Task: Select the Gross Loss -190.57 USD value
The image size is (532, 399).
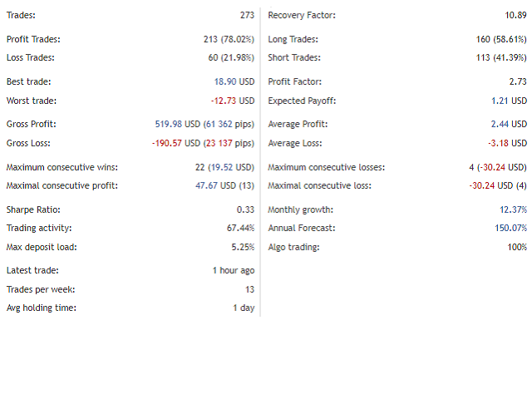Action: pyautogui.click(x=203, y=143)
